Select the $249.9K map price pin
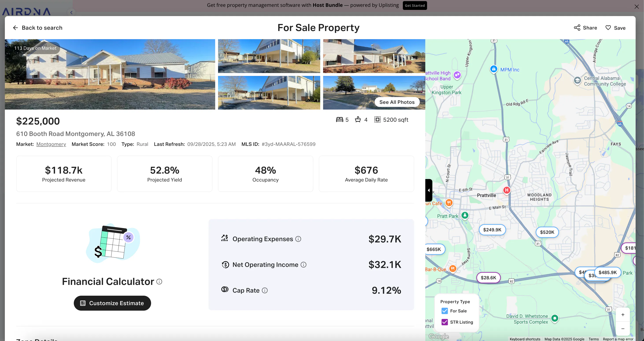Screen dimensions: 644x341 click(492, 230)
